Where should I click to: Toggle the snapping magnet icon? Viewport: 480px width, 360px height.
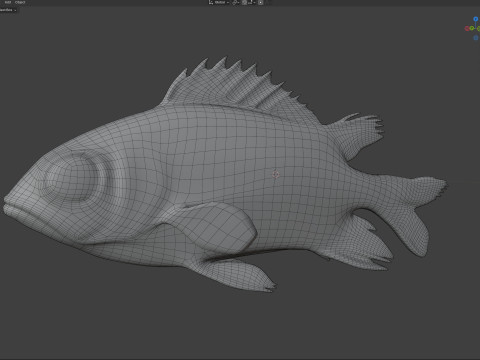point(244,2)
